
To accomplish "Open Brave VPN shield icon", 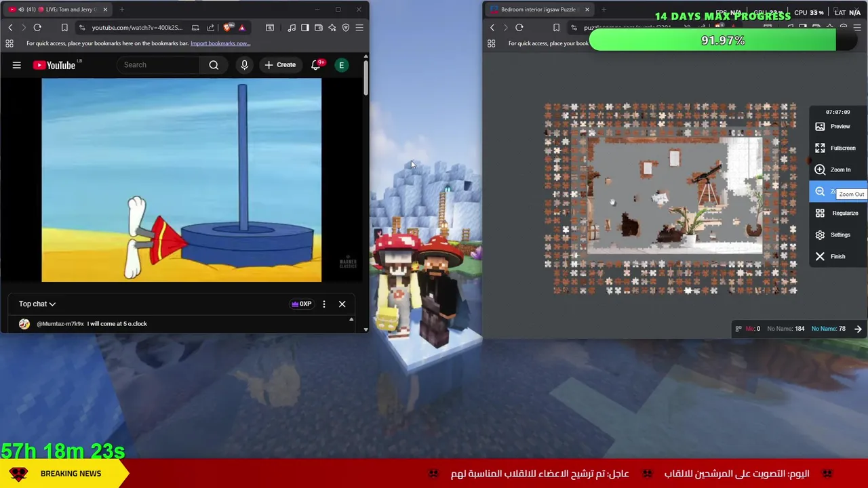I will pos(346,28).
